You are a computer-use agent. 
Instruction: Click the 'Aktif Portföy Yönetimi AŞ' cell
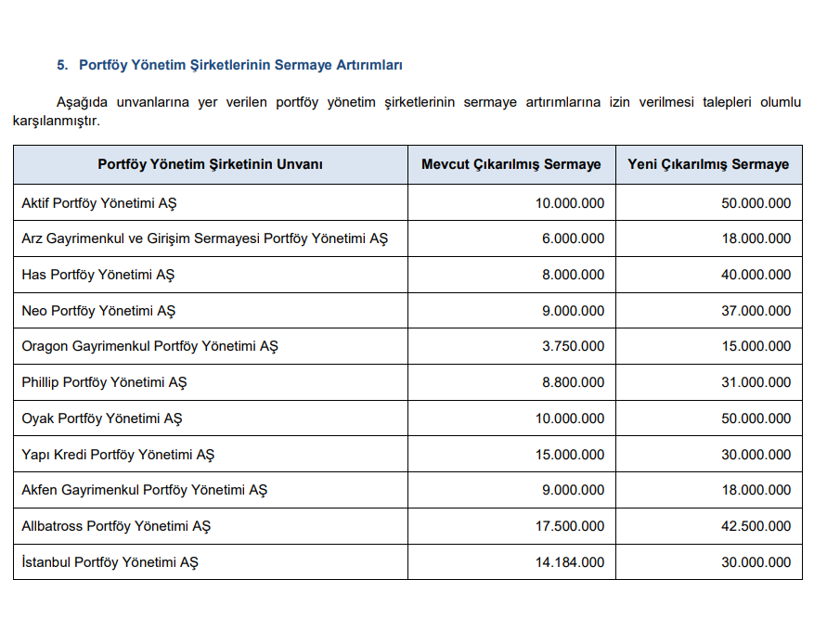[x=98, y=203]
